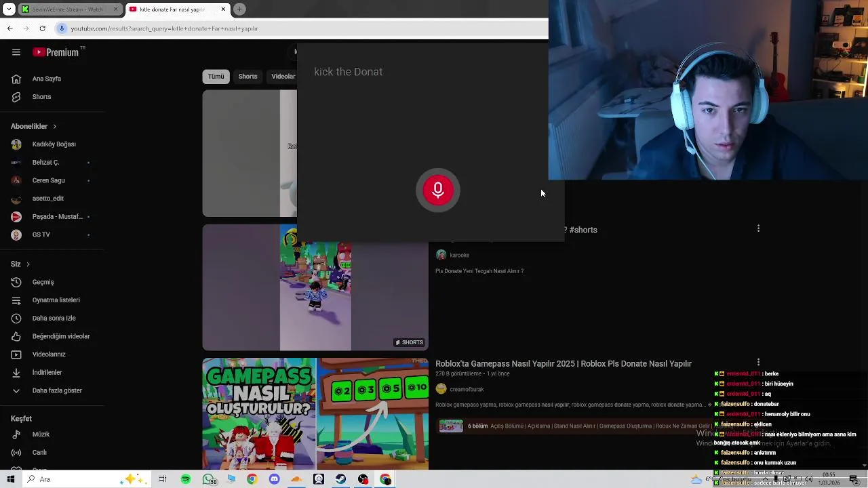The image size is (868, 488).
Task: Click the microphone indicator in address bar
Action: tap(62, 28)
